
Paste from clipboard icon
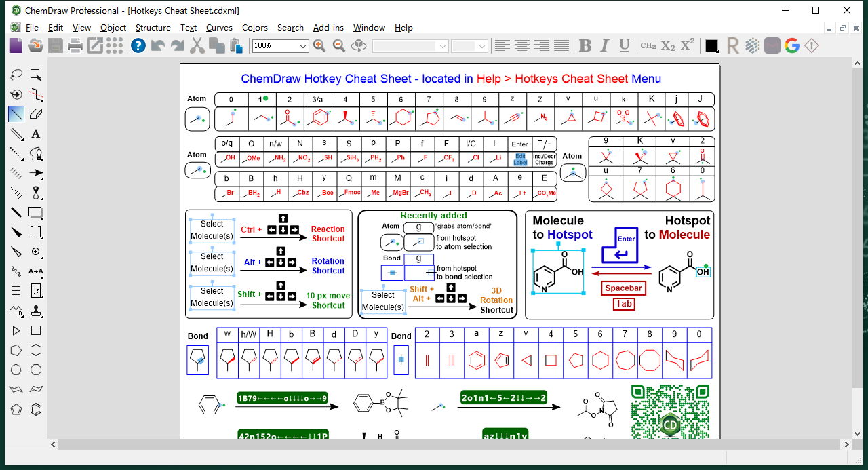pos(237,45)
